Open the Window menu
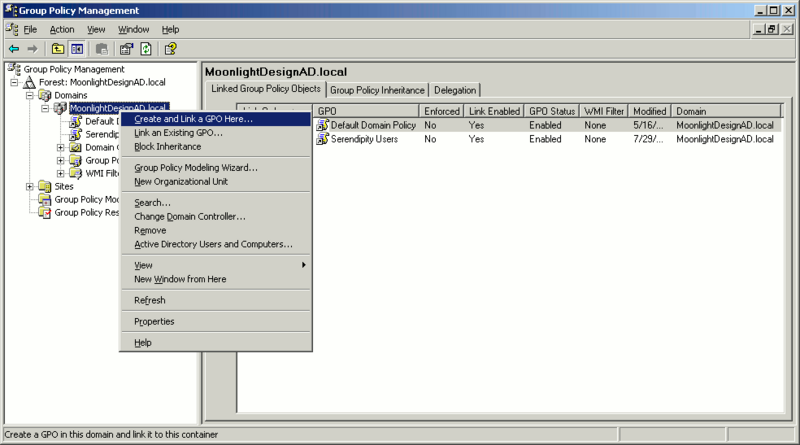This screenshot has height=445, width=800. 134,30
